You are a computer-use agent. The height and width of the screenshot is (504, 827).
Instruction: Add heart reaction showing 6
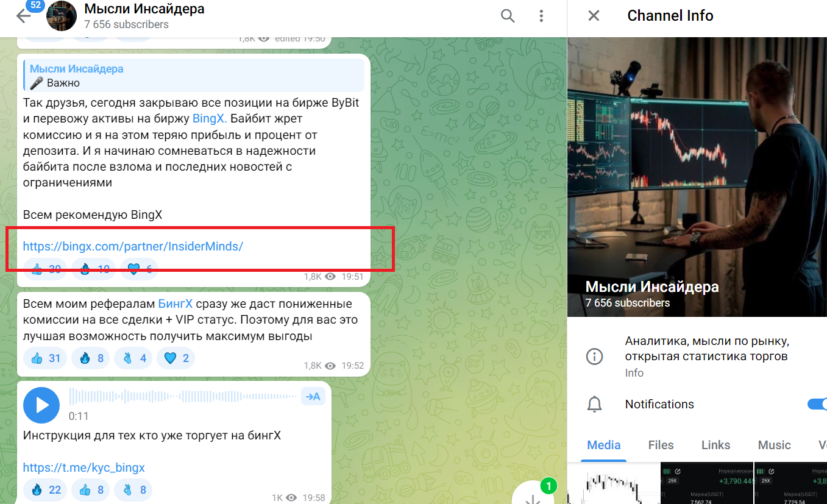139,269
